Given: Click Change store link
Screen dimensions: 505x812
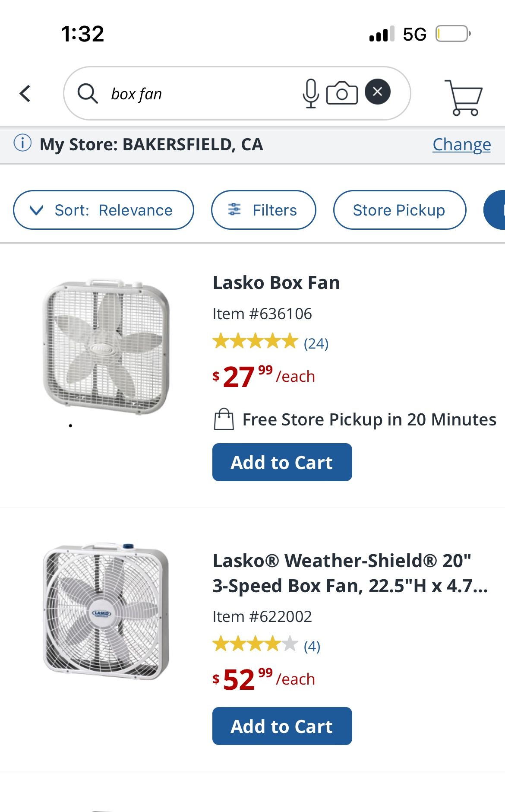Looking at the screenshot, I should point(461,144).
